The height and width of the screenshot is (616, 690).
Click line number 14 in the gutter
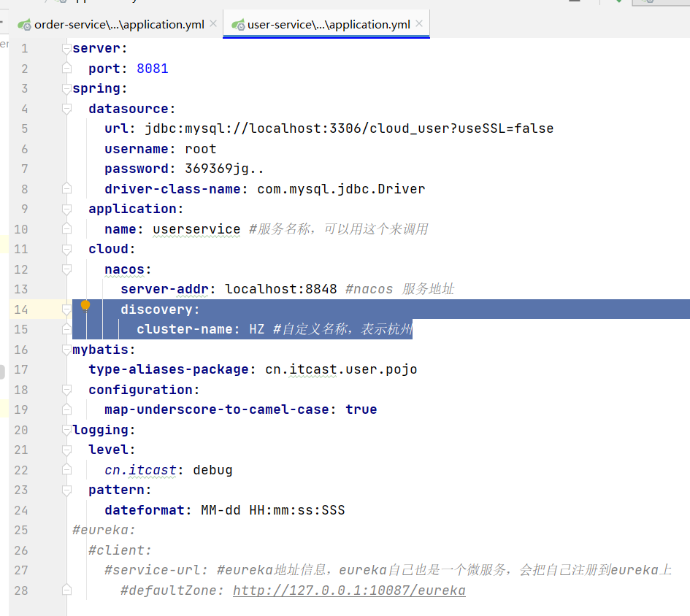(x=20, y=309)
